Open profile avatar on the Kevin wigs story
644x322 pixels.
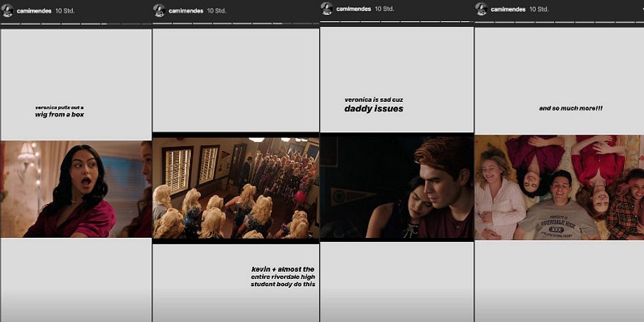[159, 10]
